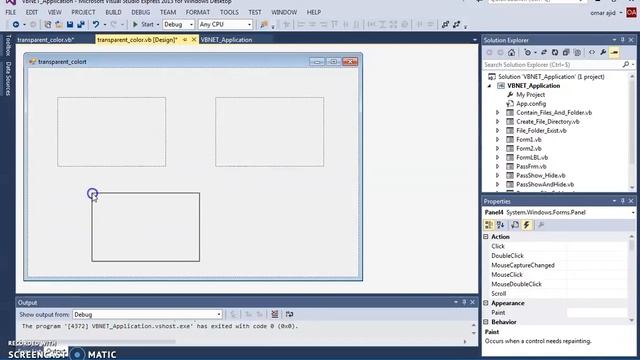The height and width of the screenshot is (360, 640).
Task: Click the Properties page icon in Properties panel
Action: click(x=515, y=225)
